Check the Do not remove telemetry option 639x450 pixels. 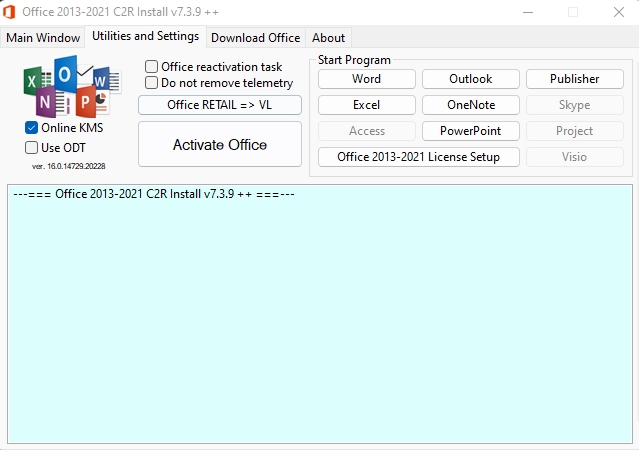click(152, 83)
